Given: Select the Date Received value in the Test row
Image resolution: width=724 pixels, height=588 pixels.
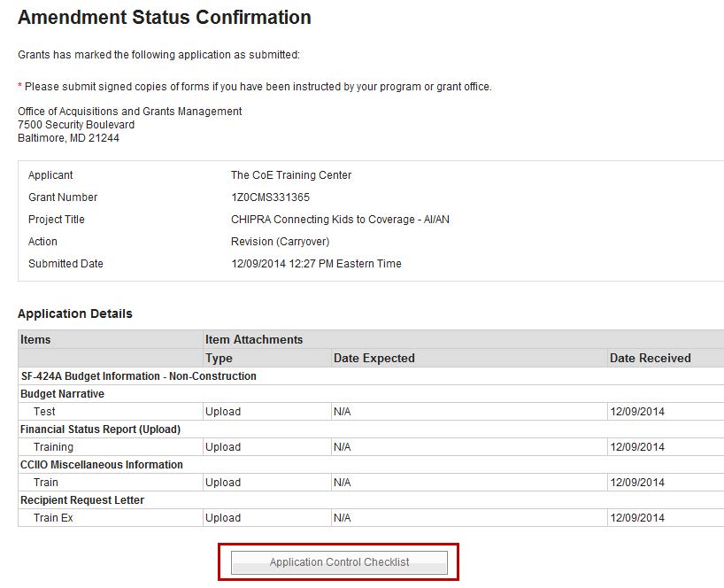Looking at the screenshot, I should click(x=636, y=412).
